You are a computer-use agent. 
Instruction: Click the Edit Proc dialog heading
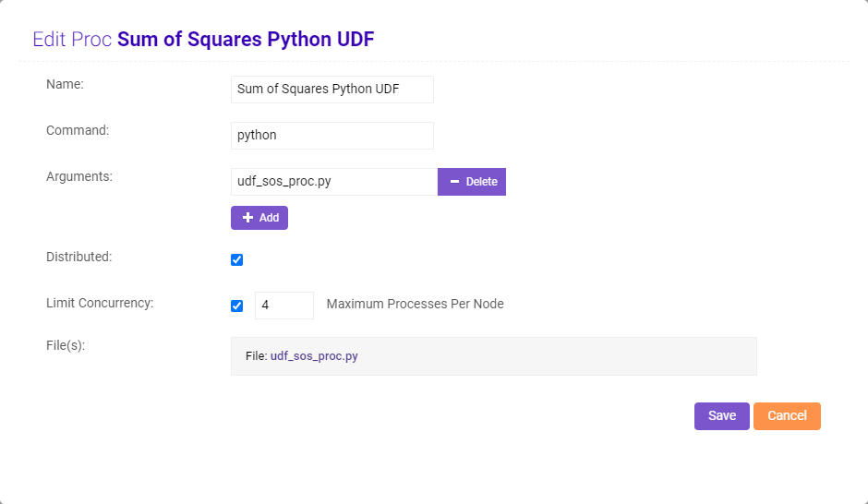pos(203,39)
